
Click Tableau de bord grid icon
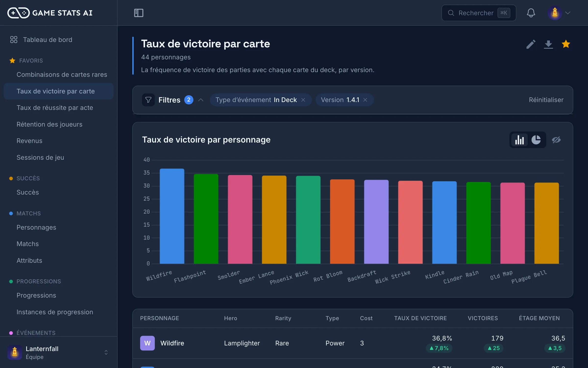tap(14, 40)
